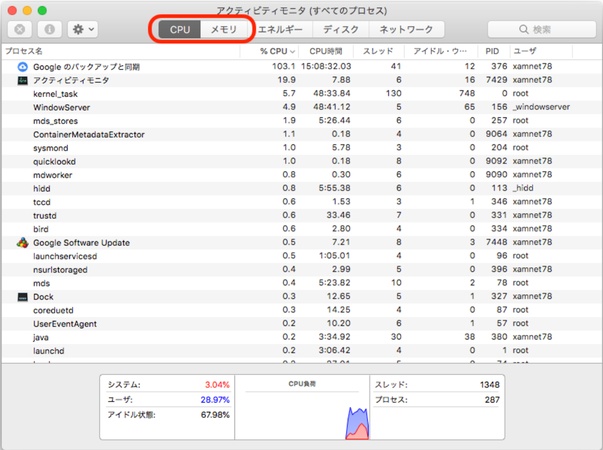
Task: Select the Google のバックアップと同期 process row
Action: tap(302, 67)
